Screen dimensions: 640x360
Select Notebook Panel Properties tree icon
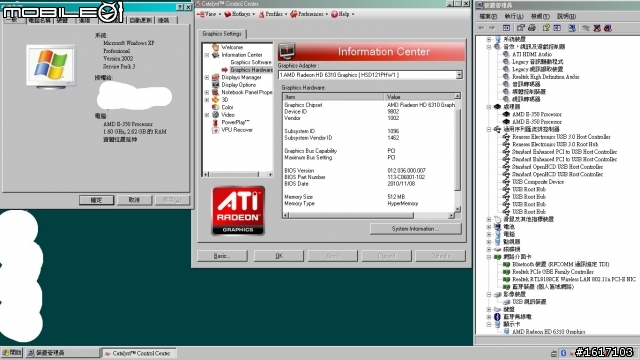click(x=216, y=92)
